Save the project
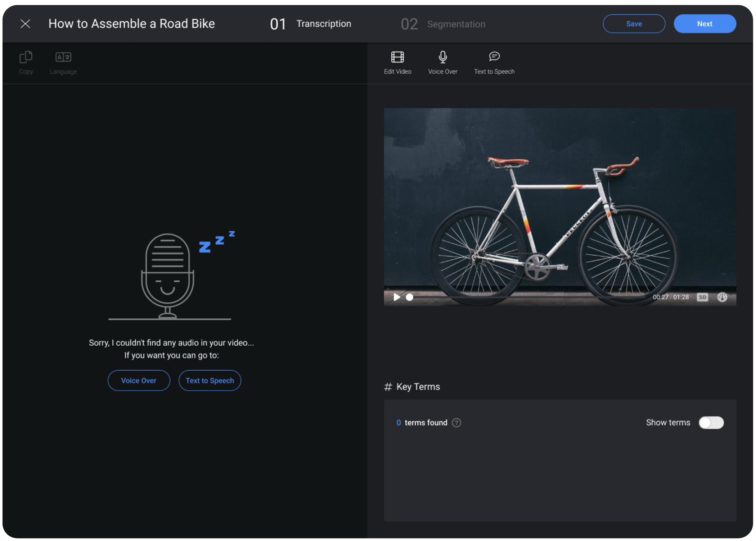Screen dimensions: 756x541 click(x=634, y=24)
